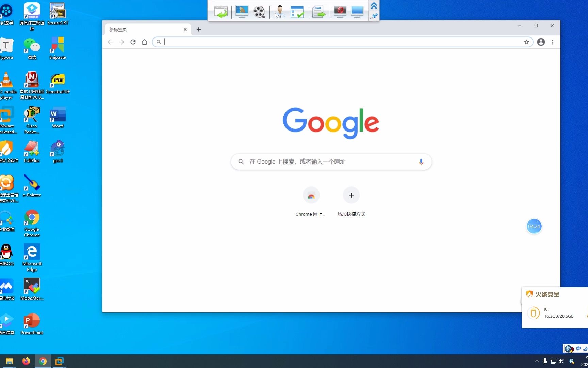The width and height of the screenshot is (588, 368).
Task: Close the 新标签页 tab
Action: pyautogui.click(x=185, y=29)
